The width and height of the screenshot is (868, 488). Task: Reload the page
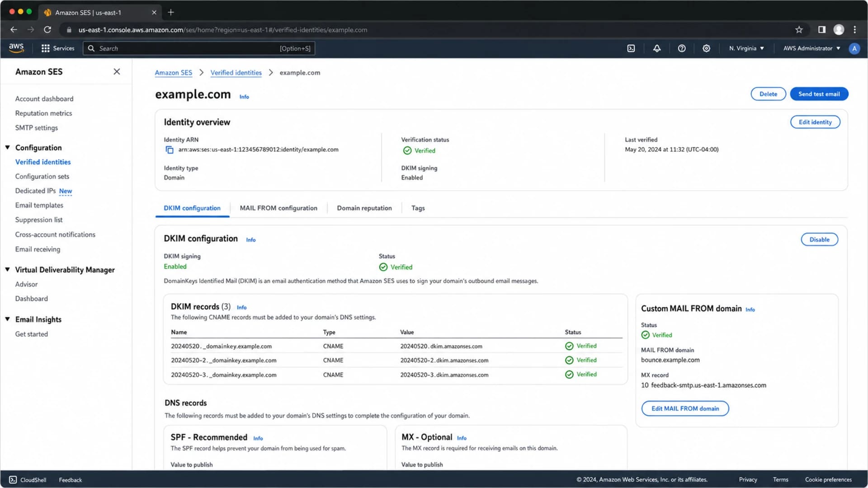47,30
